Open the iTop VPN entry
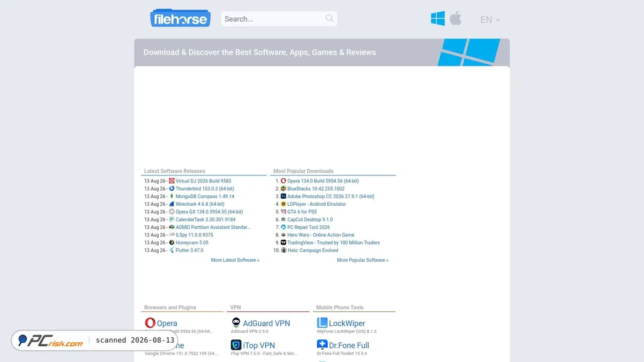Image resolution: width=644 pixels, height=362 pixels. [x=259, y=346]
